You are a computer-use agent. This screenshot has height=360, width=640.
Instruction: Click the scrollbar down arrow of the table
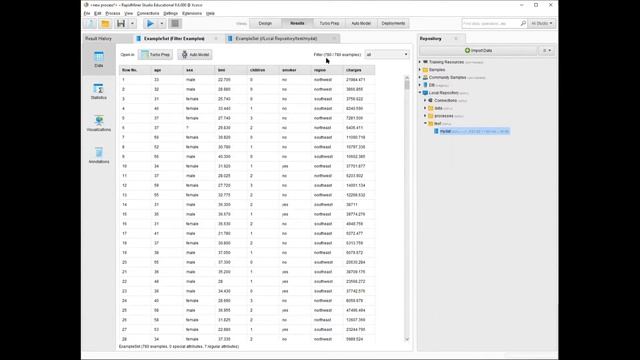pyautogui.click(x=407, y=339)
